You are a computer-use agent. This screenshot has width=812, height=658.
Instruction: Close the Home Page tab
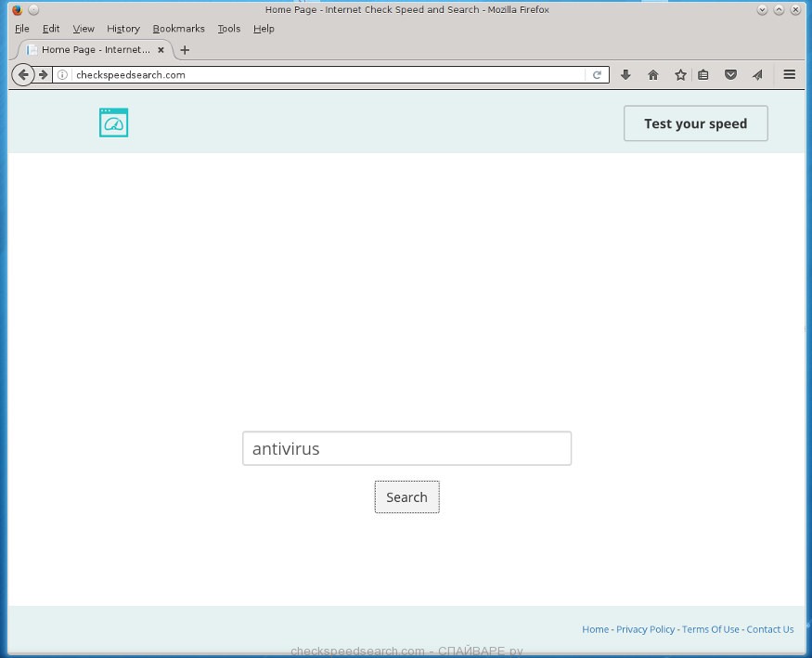tap(161, 50)
